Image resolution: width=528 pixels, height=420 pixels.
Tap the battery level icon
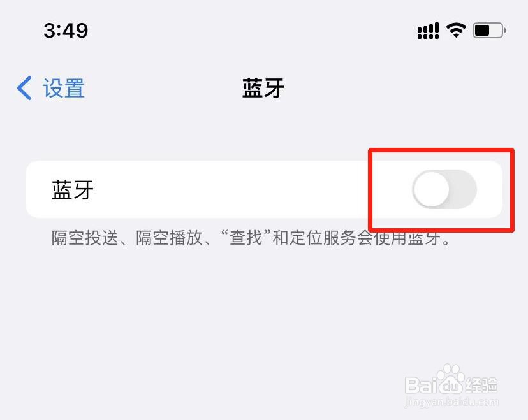pyautogui.click(x=489, y=31)
